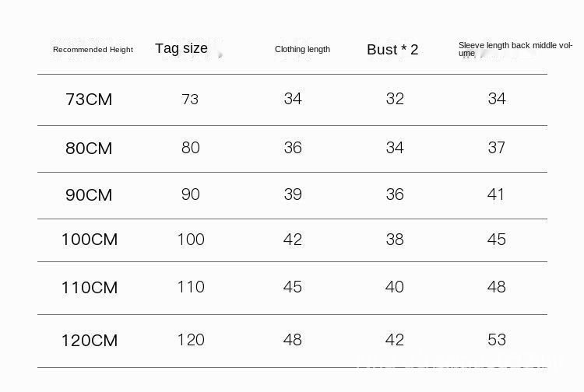This screenshot has height=392, width=584.
Task: Select the 120CM recommended height cell
Action: pos(89,341)
